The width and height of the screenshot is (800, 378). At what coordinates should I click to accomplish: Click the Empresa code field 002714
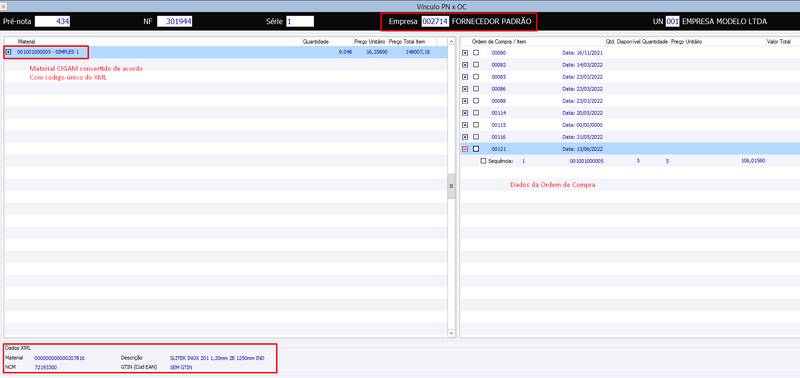(435, 21)
